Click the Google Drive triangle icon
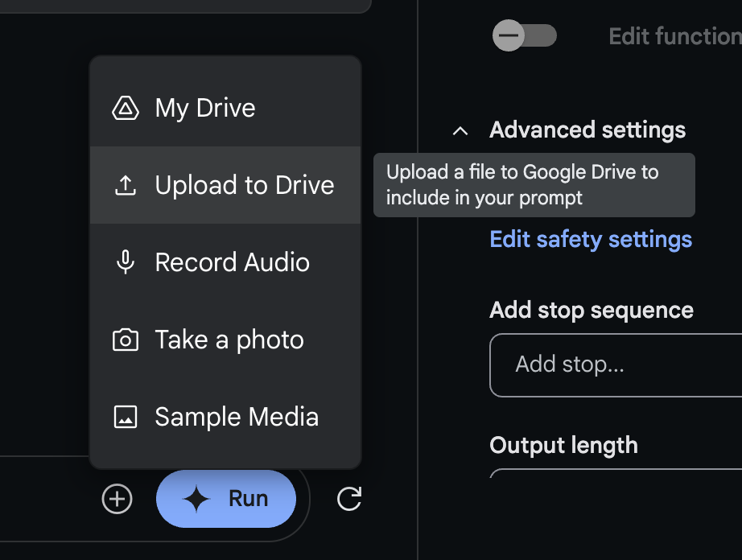 [x=126, y=108]
